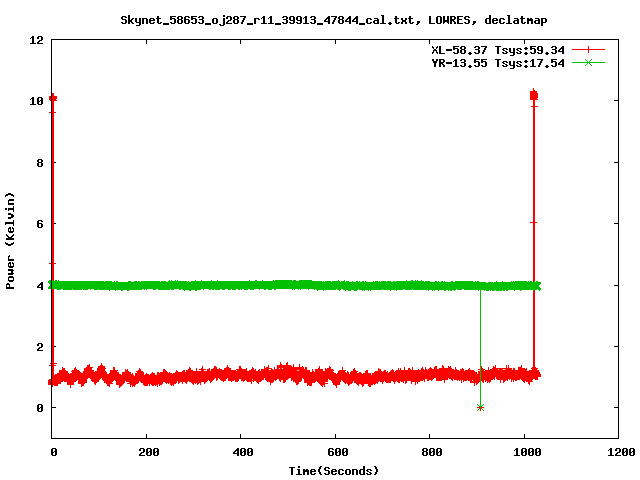Click the red spike peak at time zero

(x=53, y=98)
